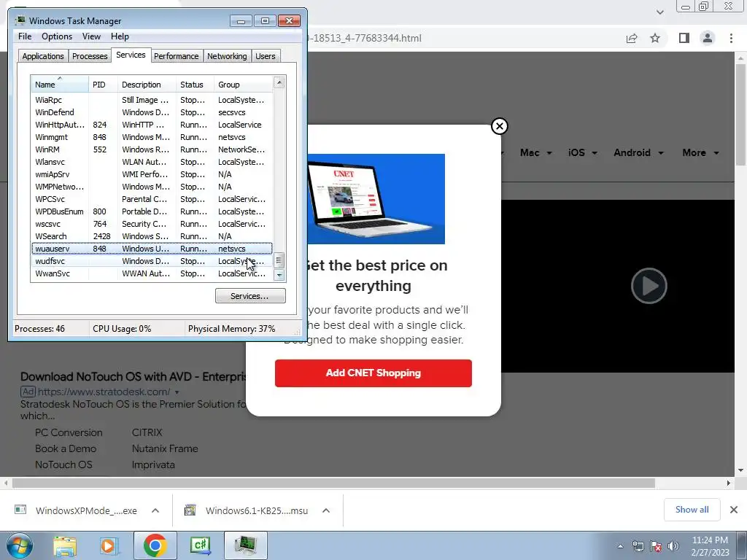
Task: Open the Nutanix Frame ad link
Action: 165,448
